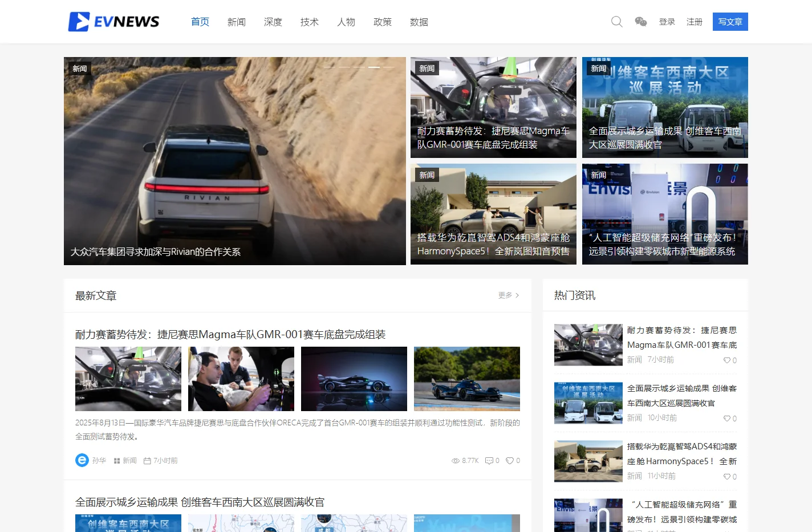Click hot news title 耐力赛蓄势待发：捷尼赛思
Screen dimensions: 812x532
pyautogui.click(x=682, y=338)
